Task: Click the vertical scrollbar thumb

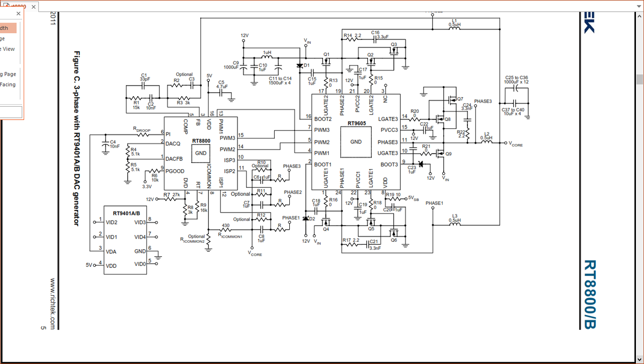Action: point(639,80)
